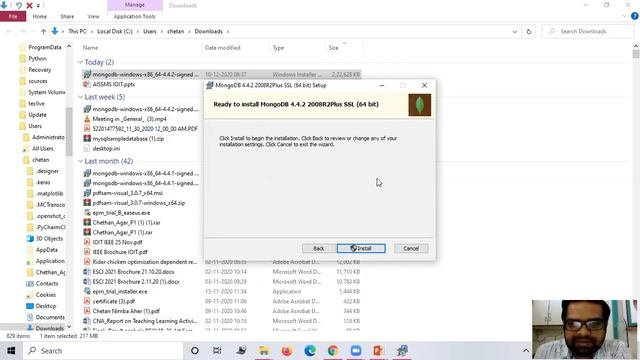This screenshot has height=360, width=640.
Task: Click Cortana circle on taskbar
Action: tap(195, 351)
